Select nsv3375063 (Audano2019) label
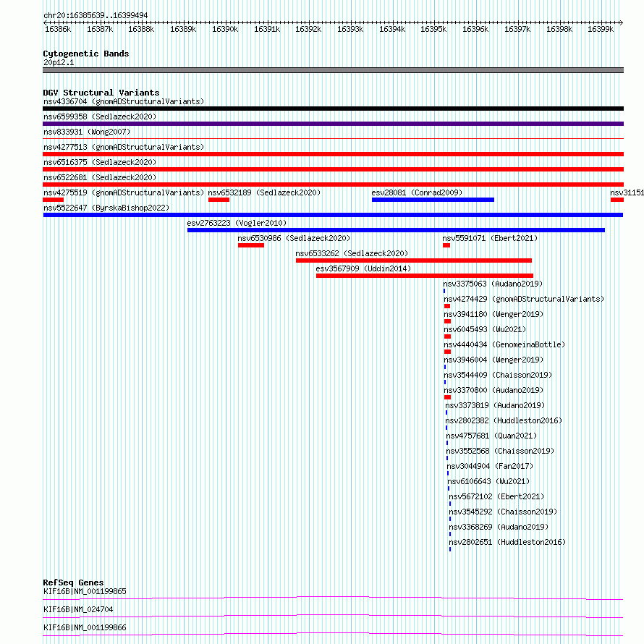644x644 pixels. [493, 284]
